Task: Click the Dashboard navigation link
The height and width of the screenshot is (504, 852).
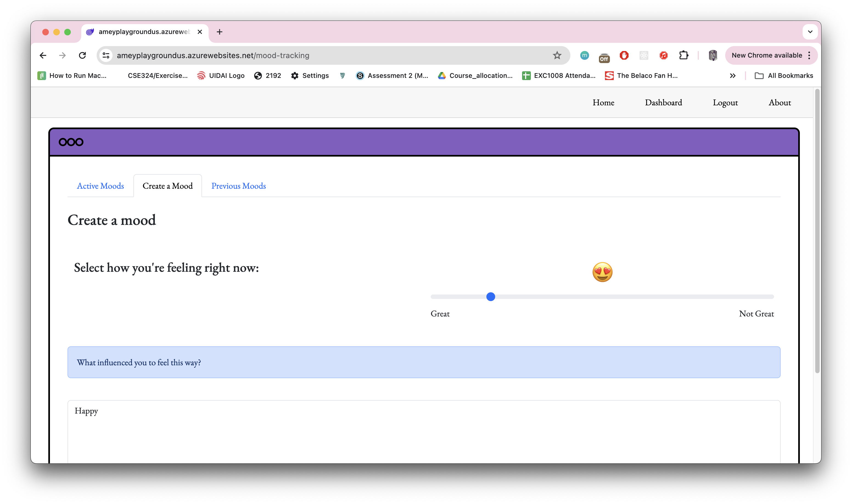Action: (663, 103)
